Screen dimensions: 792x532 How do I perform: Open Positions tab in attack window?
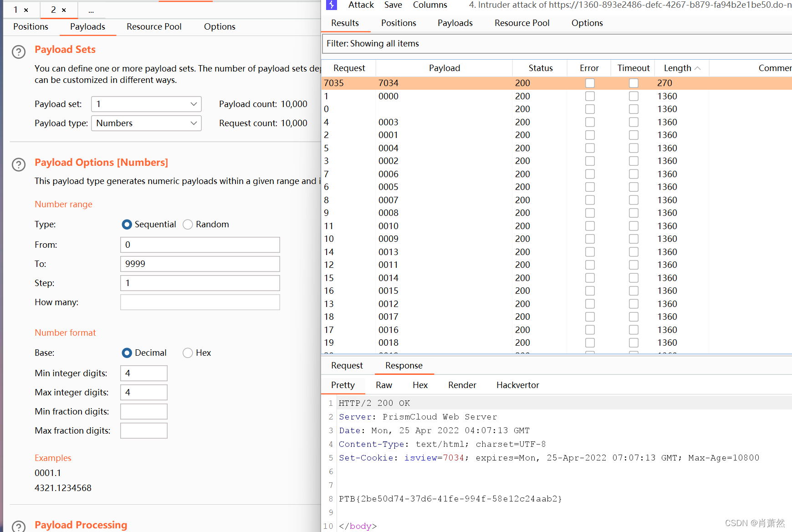coord(399,23)
